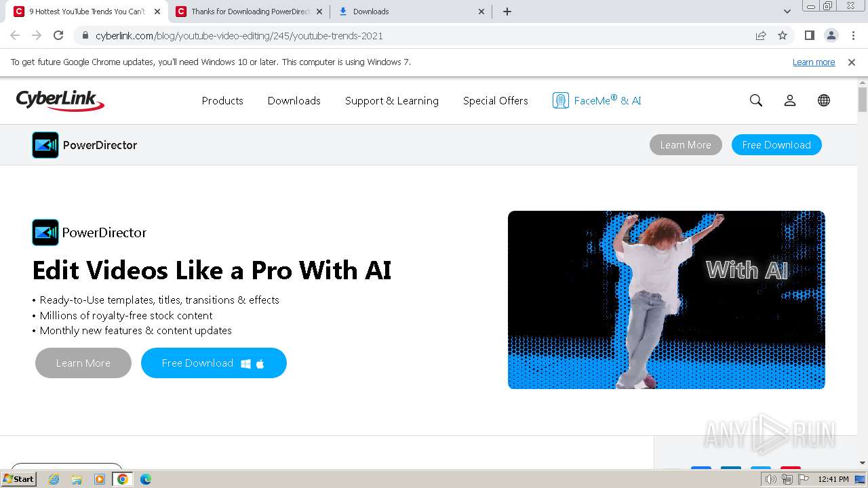Open the site search magnifier icon
The height and width of the screenshot is (488, 868).
[756, 100]
